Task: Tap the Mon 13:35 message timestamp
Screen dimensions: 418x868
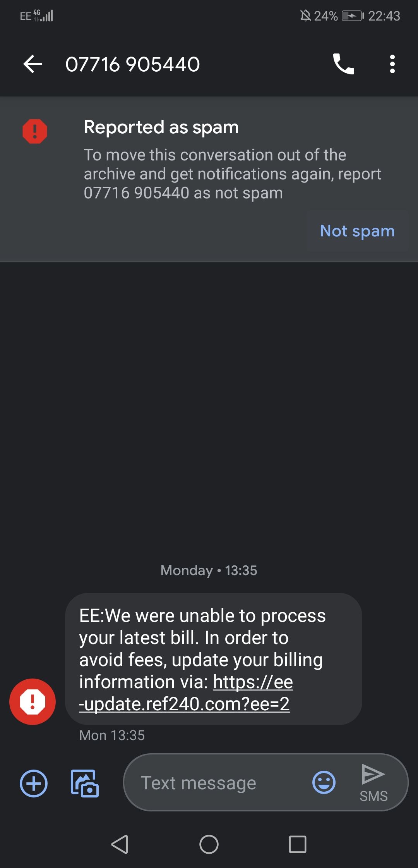Action: (112, 735)
